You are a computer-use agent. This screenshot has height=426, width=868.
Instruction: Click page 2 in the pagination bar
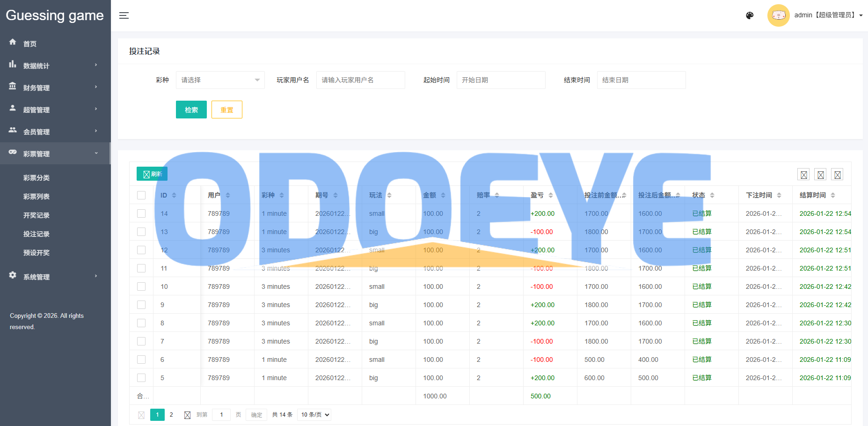pos(171,415)
